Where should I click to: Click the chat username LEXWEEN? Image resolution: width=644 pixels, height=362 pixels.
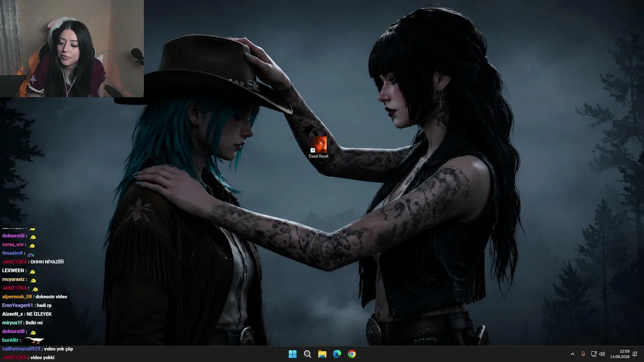14,270
